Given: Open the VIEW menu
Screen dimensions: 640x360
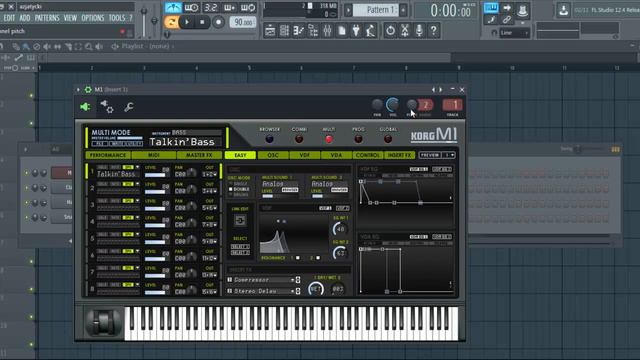Looking at the screenshot, I should click(x=70, y=18).
